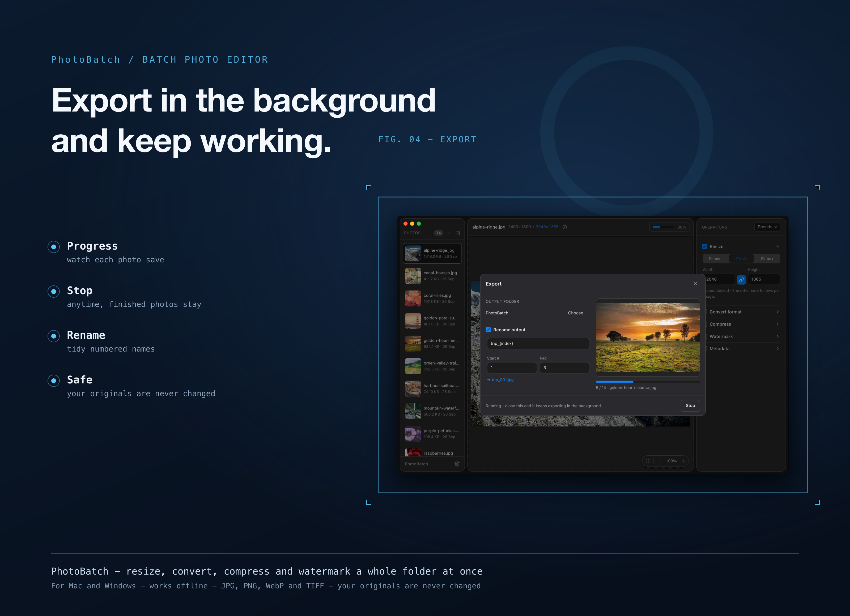Expand the Convert format section
Screen dimensions: 850x616
coord(741,312)
